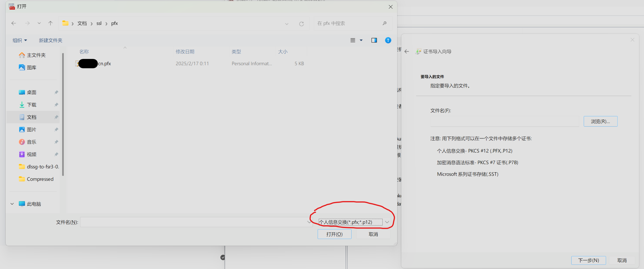The height and width of the screenshot is (269, 644).
Task: Open dlssg-to-fsr3 folder in sidebar
Action: click(x=39, y=167)
